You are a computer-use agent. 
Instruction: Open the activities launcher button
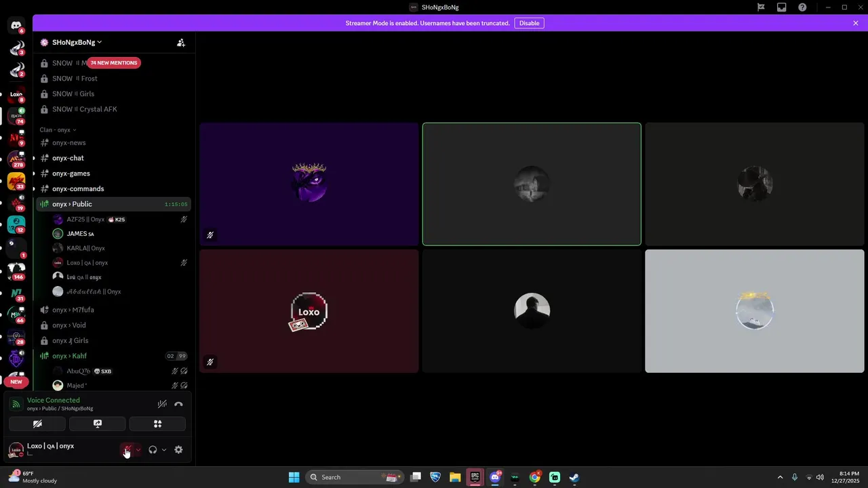[157, 424]
